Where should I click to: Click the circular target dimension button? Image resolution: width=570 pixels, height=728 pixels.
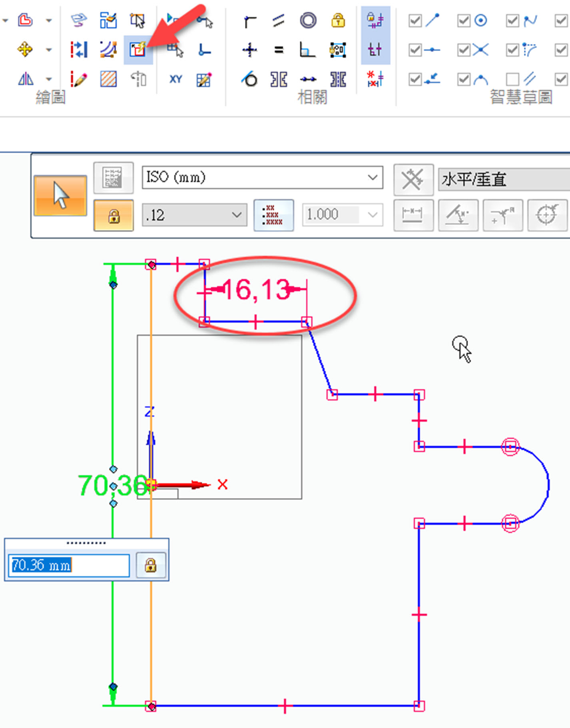click(547, 215)
